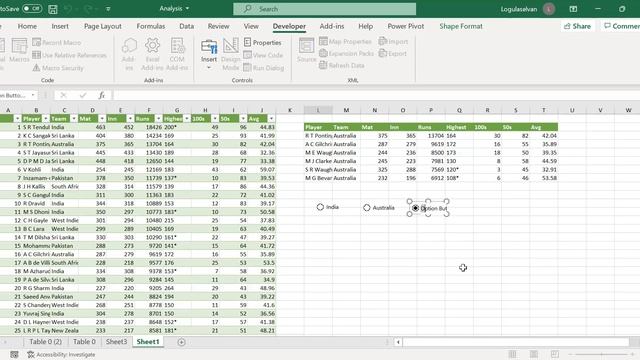
Task: Click the XML Export button
Action: [x=393, y=53]
